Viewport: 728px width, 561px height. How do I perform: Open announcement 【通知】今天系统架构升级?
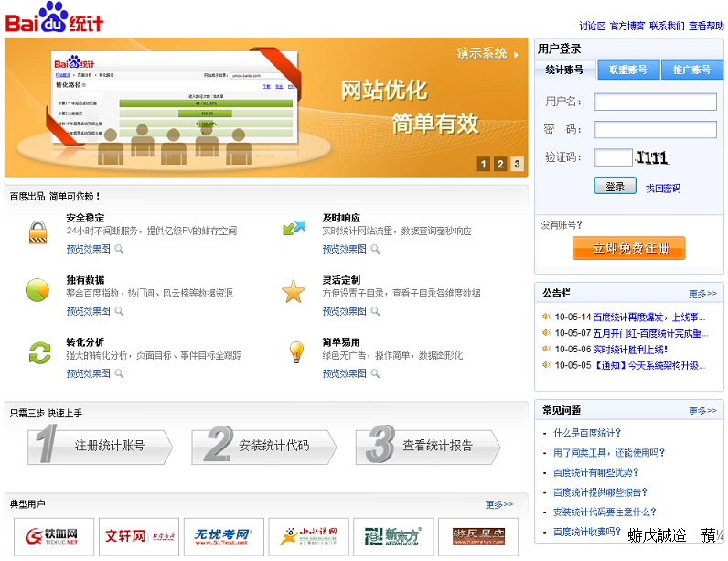point(648,365)
